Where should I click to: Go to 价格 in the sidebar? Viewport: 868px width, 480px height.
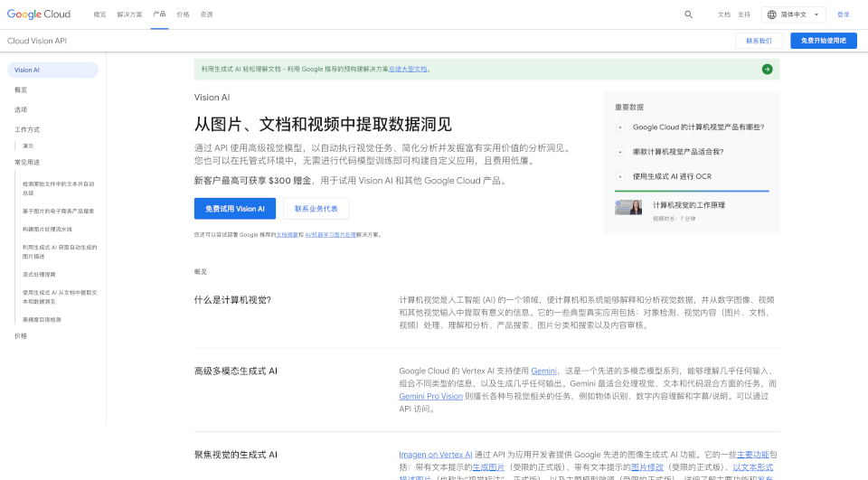(x=21, y=336)
